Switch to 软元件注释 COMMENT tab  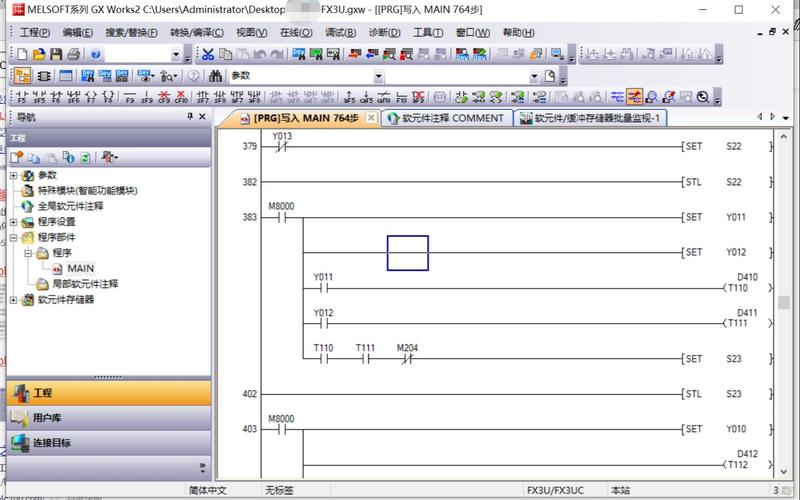click(446, 118)
